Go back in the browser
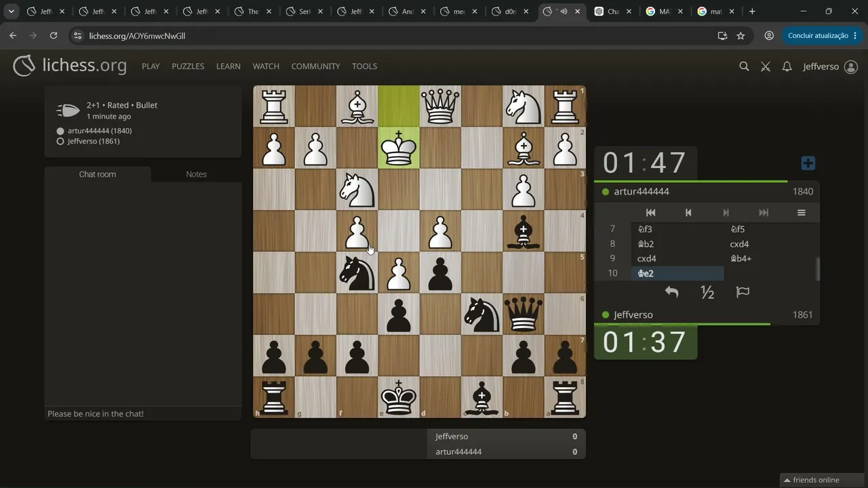This screenshot has height=488, width=868. [x=13, y=36]
